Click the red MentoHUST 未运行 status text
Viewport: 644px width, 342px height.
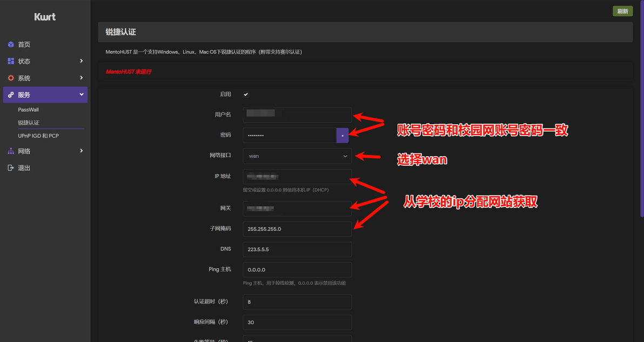coord(129,72)
